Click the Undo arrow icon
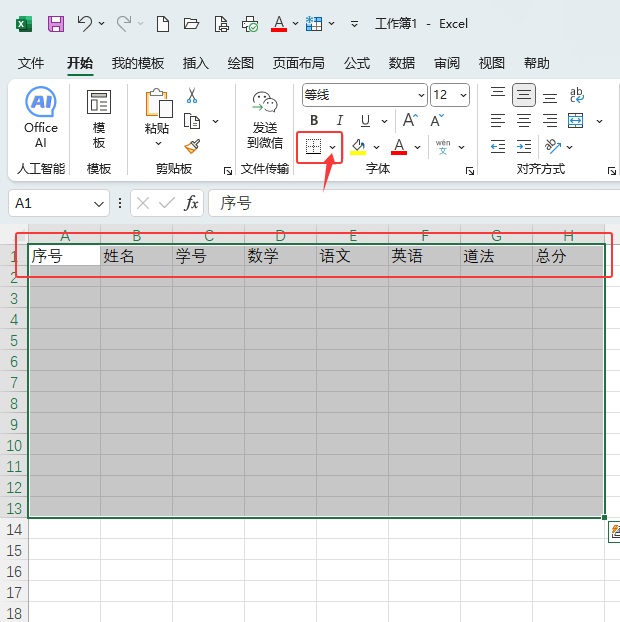This screenshot has width=620, height=622. click(x=84, y=23)
